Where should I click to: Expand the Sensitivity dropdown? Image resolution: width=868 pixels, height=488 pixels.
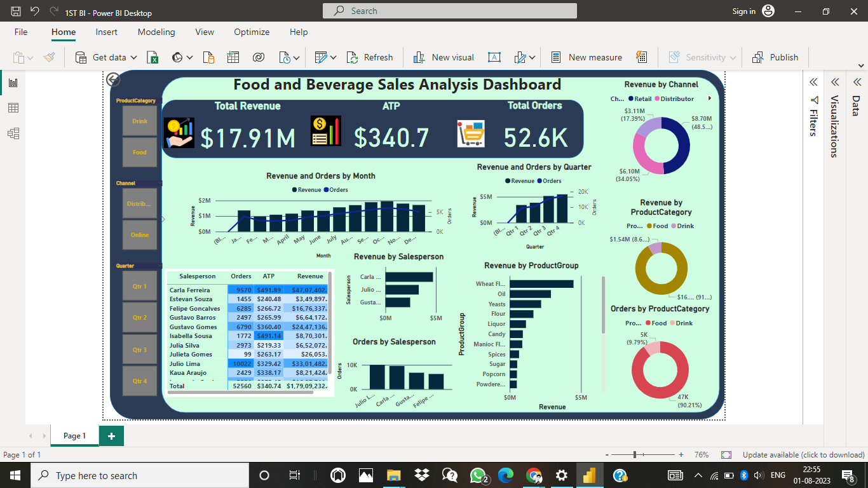click(734, 57)
